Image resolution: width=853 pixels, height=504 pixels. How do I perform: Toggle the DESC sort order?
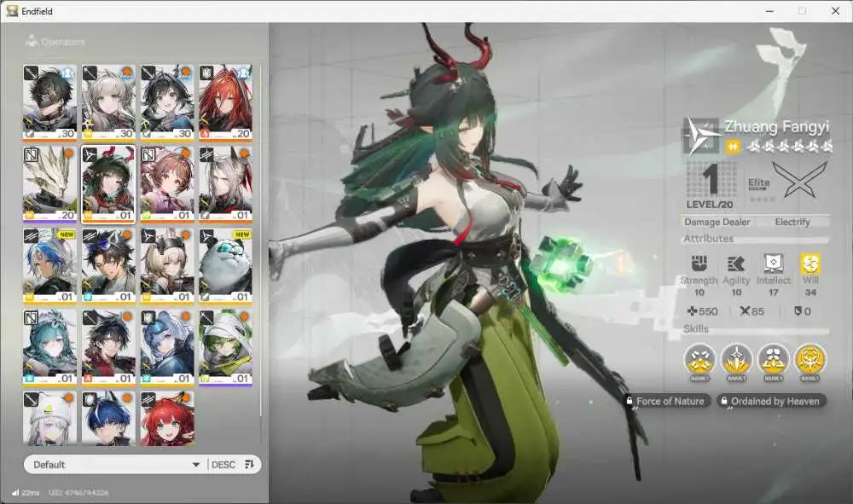point(223,464)
